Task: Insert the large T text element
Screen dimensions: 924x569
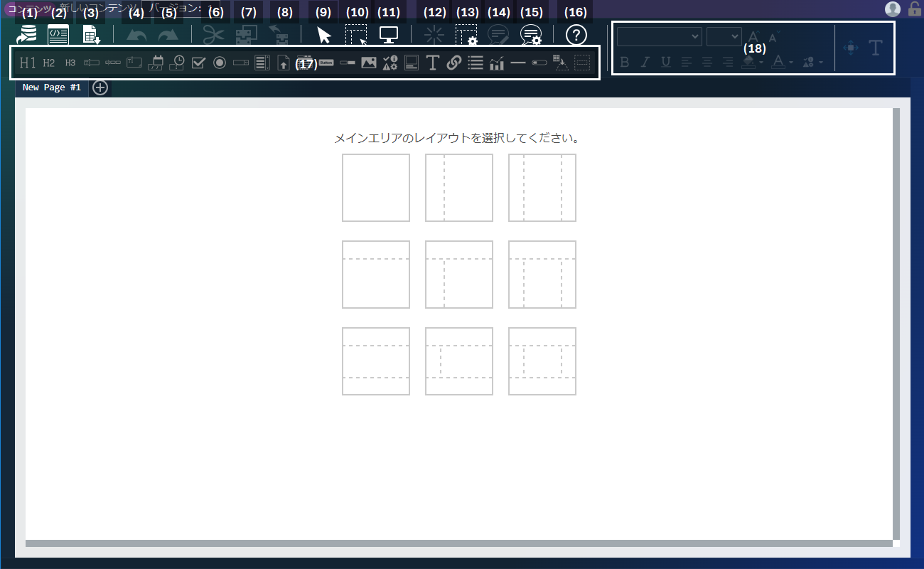Action: [432, 63]
